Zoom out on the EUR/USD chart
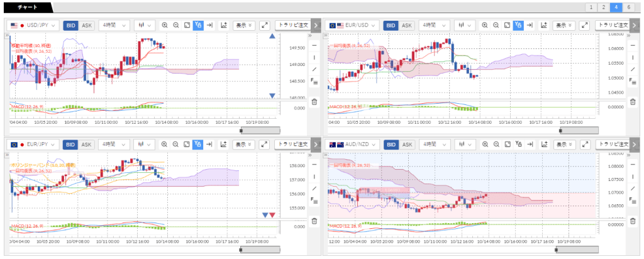The width and height of the screenshot is (644, 259). point(496,25)
